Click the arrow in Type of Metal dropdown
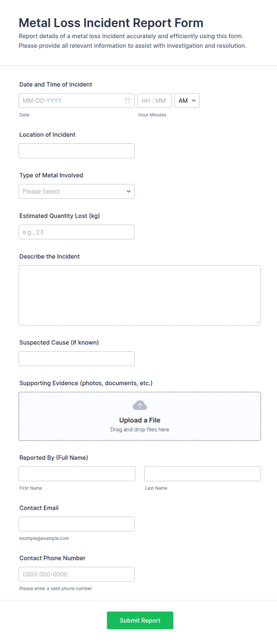The height and width of the screenshot is (644, 277). (x=129, y=191)
